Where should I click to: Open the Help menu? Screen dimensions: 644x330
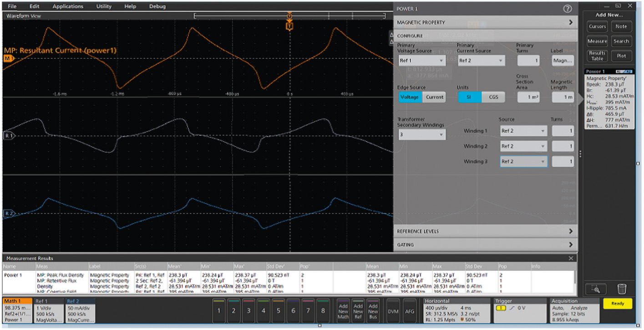tap(130, 6)
